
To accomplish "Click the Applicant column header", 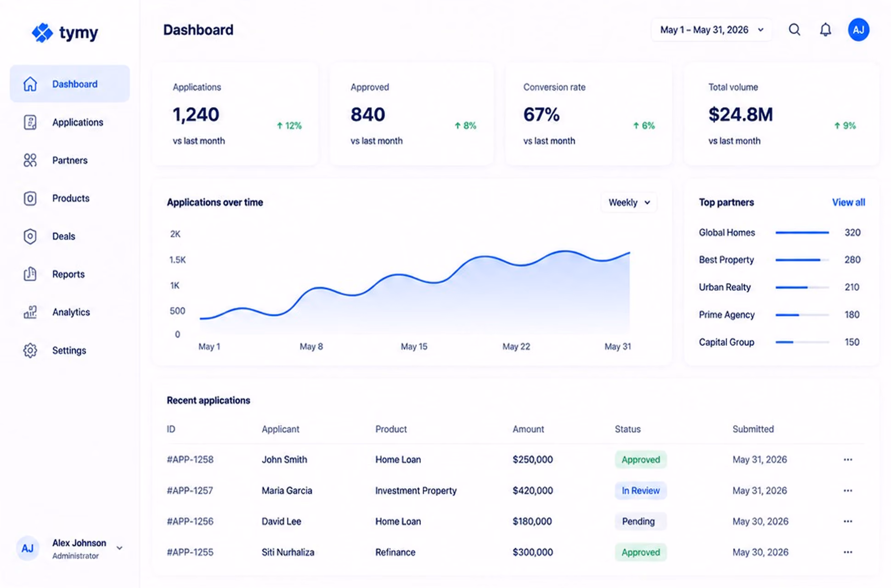I will [280, 429].
